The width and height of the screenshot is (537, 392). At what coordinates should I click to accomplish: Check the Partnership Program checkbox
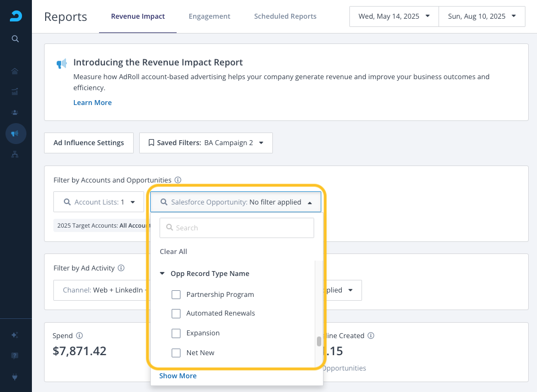176,295
